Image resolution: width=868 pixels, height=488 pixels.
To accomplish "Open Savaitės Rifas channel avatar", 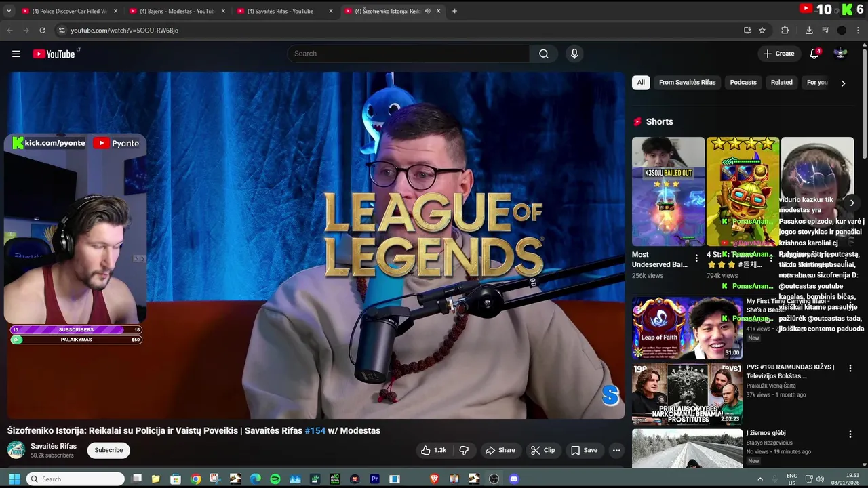I will coord(16,450).
